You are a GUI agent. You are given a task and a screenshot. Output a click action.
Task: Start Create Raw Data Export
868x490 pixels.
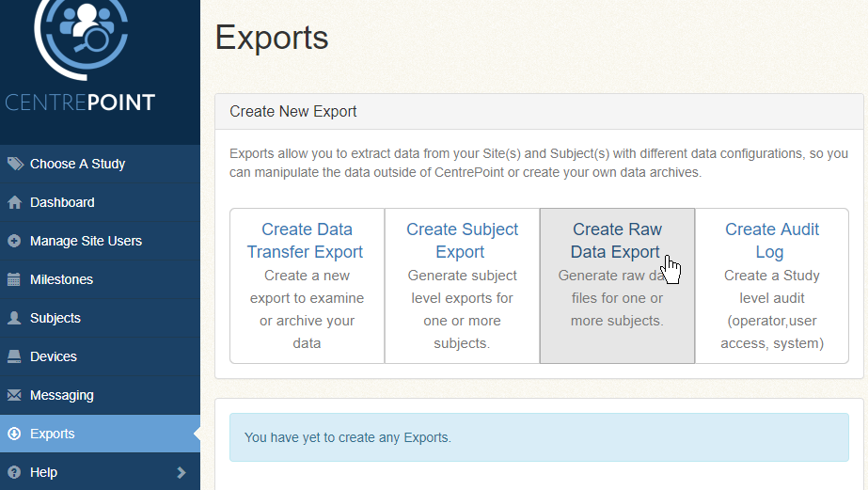tap(617, 241)
